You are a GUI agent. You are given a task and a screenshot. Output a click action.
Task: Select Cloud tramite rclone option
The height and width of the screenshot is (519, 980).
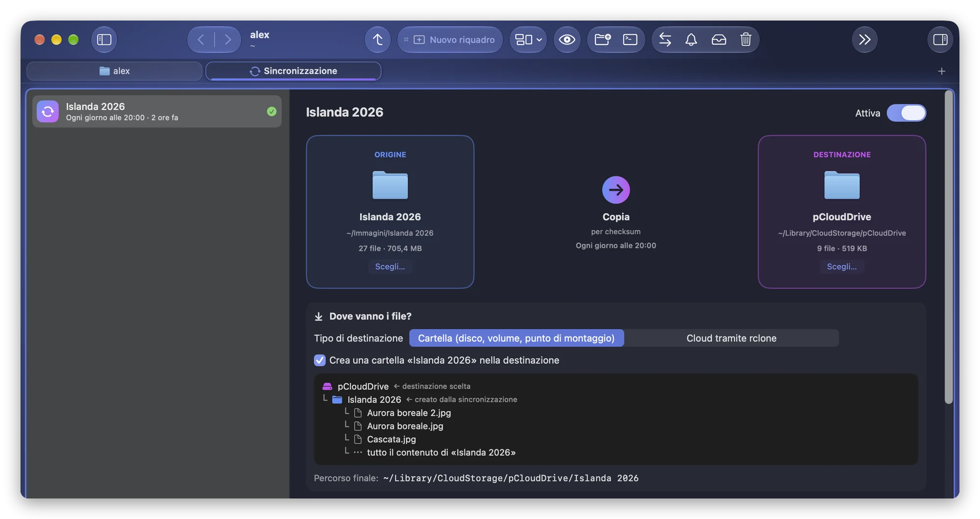[x=731, y=338]
